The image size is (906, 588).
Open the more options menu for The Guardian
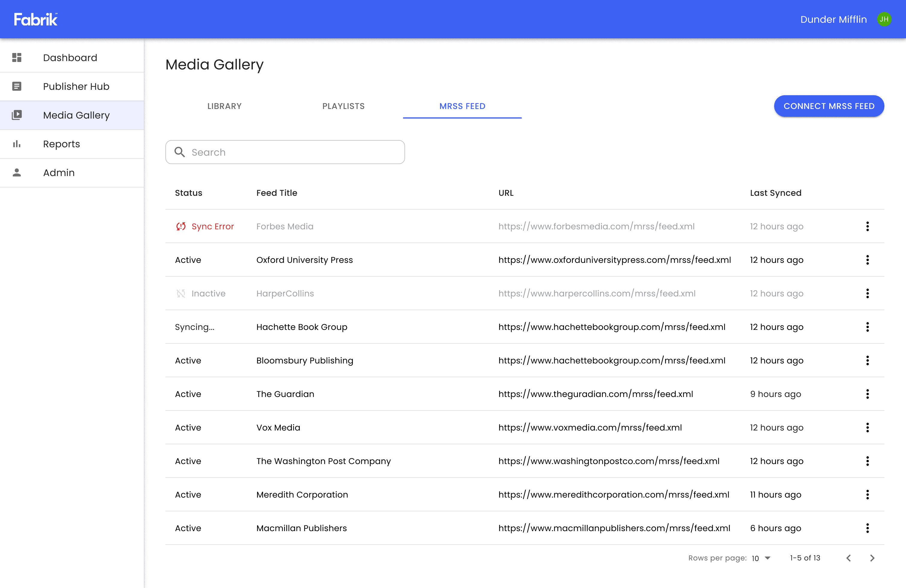coord(868,394)
